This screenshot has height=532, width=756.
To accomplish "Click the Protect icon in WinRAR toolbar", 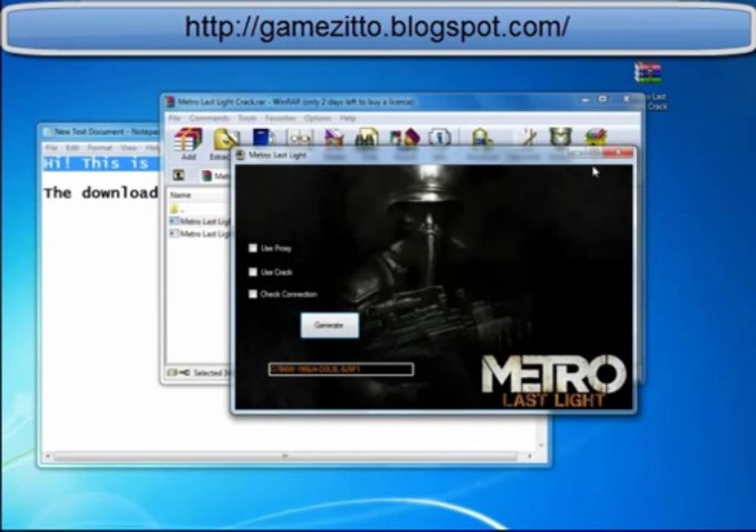I will click(x=561, y=138).
